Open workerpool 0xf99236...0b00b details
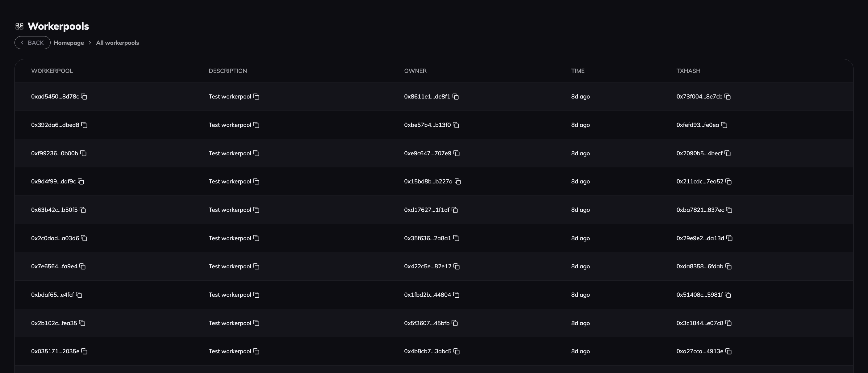 click(x=55, y=153)
